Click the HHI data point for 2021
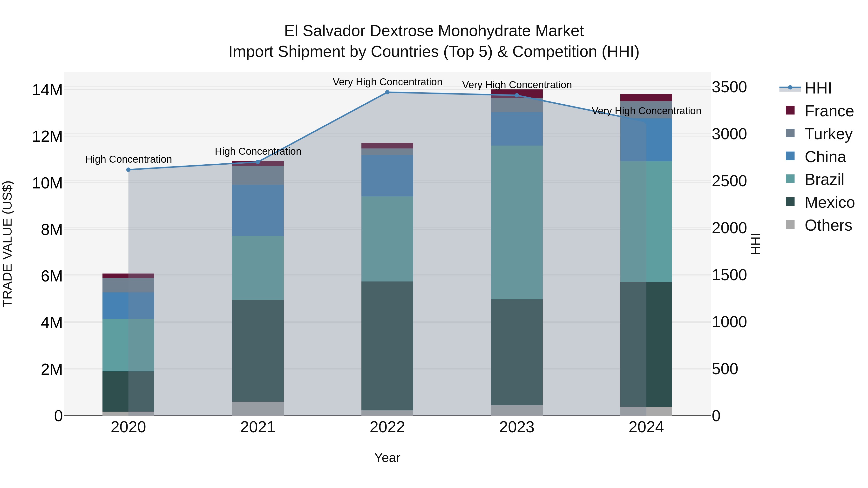The width and height of the screenshot is (868, 488). 258,162
